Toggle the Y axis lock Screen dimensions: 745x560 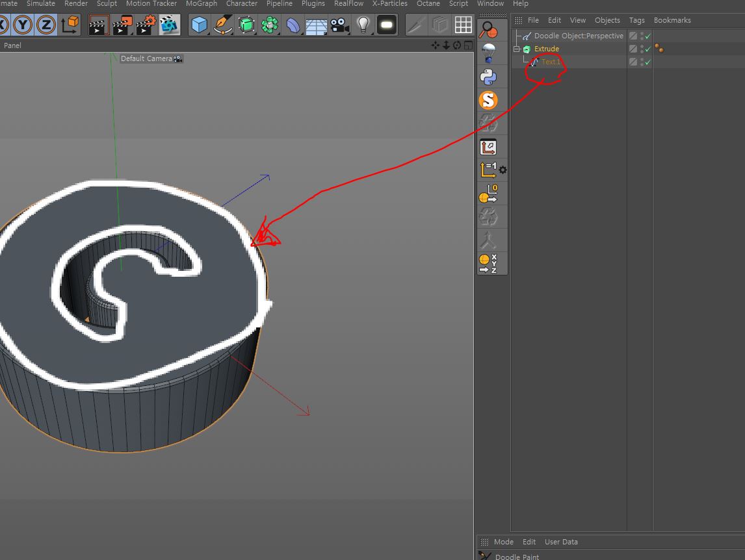(23, 25)
